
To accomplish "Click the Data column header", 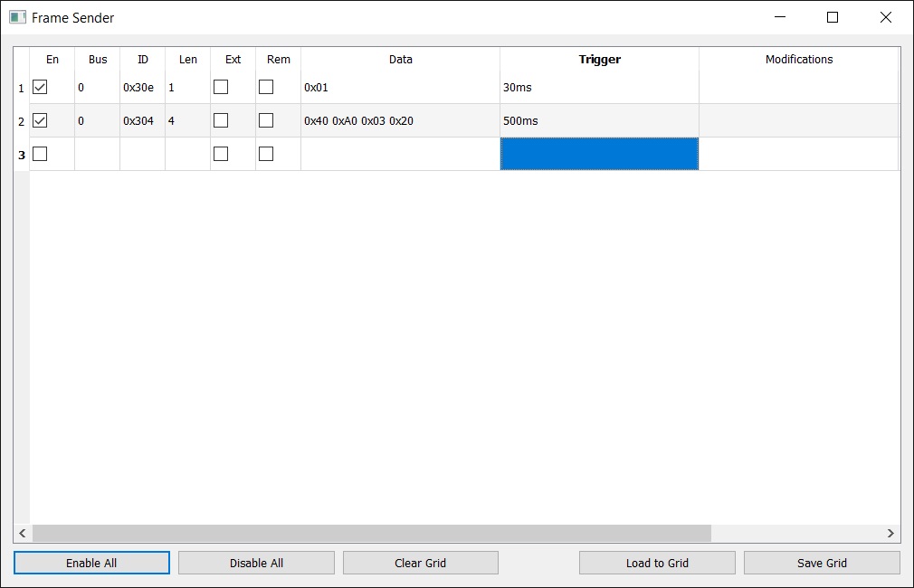I will click(x=400, y=60).
